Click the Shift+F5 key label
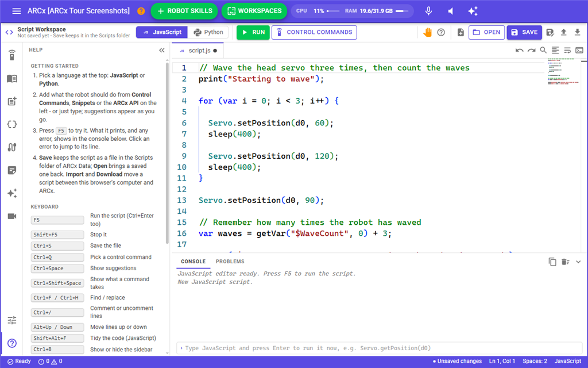The height and width of the screenshot is (368, 588). click(57, 235)
